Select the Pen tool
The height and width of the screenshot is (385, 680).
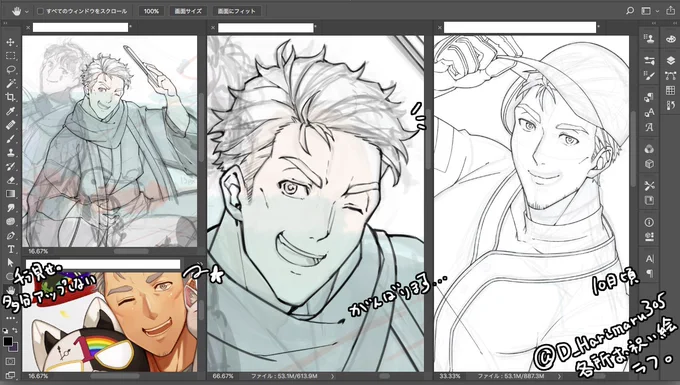(10, 235)
